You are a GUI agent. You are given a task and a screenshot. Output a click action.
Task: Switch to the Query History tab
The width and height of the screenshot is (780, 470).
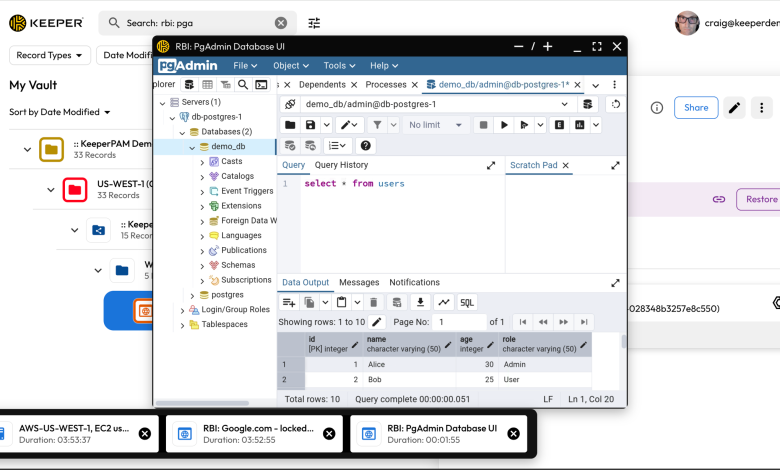(x=341, y=165)
